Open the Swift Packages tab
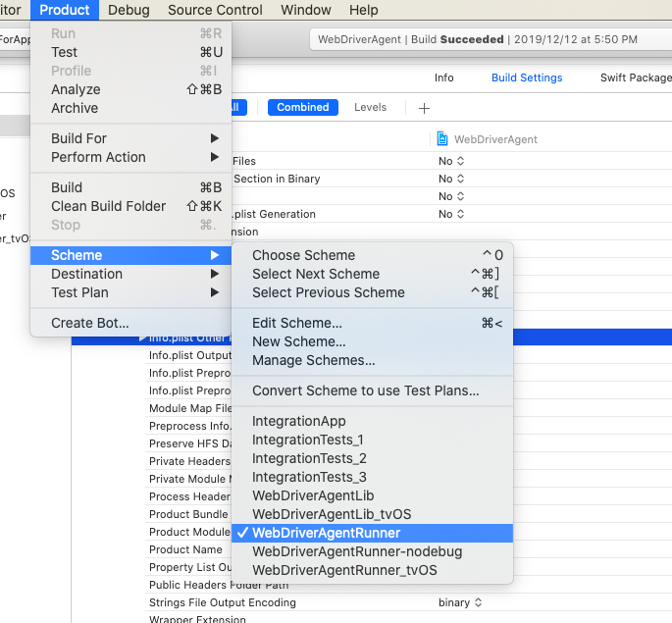Image resolution: width=672 pixels, height=623 pixels. [x=636, y=78]
